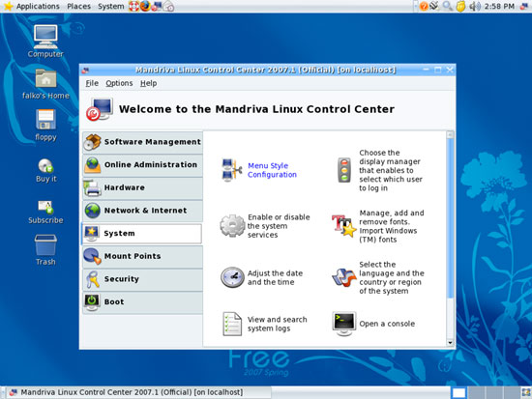Select the Hardware category
Viewport: 532px width, 399px height.
click(143, 187)
